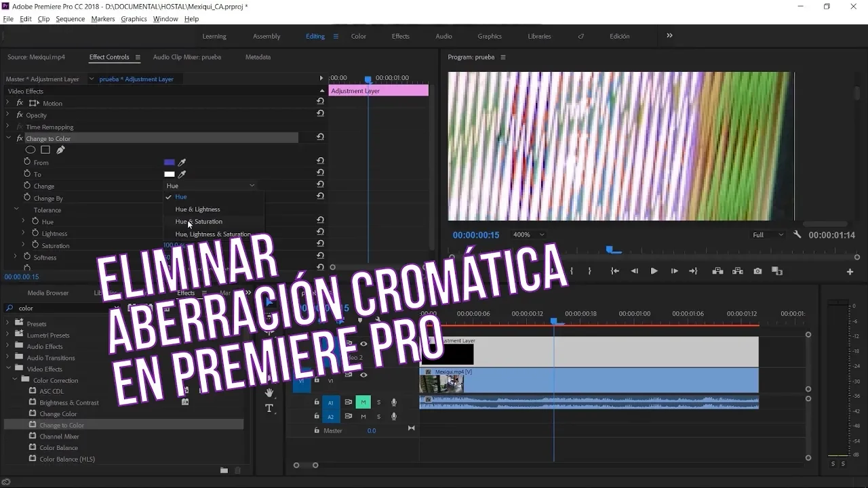This screenshot has width=868, height=488.
Task: Open the Full playback resolution dropdown
Action: [x=767, y=235]
